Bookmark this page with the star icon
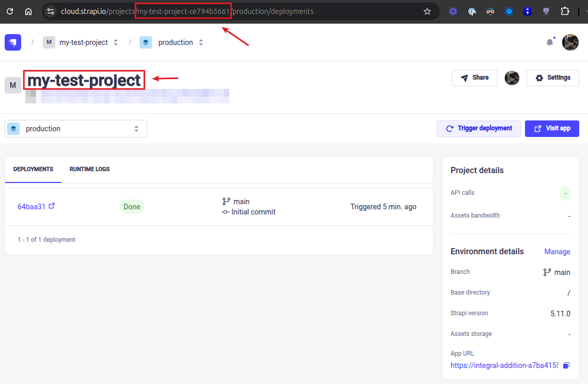This screenshot has height=384, width=588. point(427,11)
